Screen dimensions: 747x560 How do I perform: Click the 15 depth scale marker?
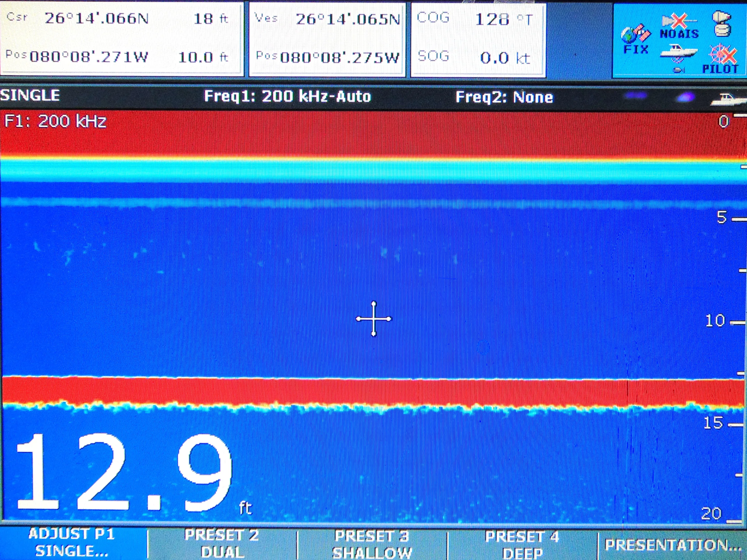tap(713, 423)
